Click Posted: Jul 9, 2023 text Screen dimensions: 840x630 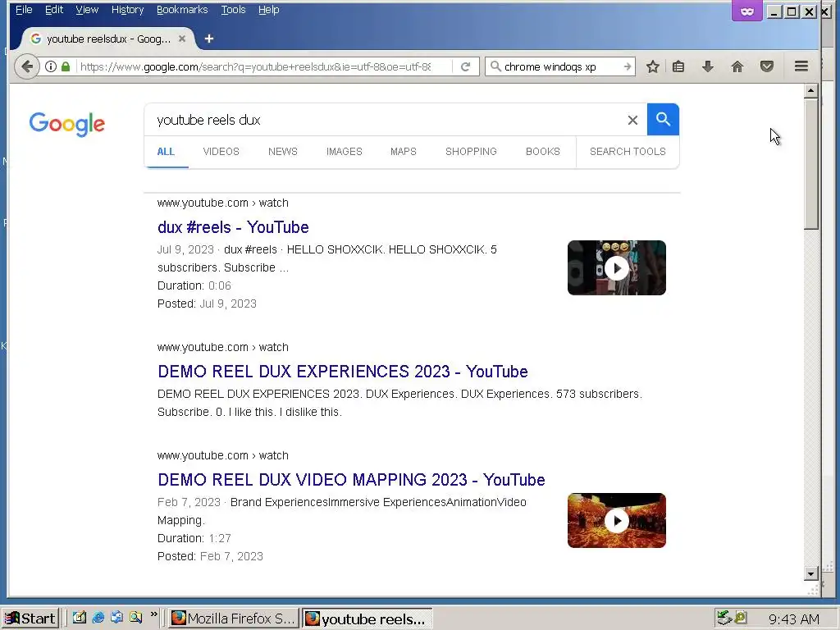click(x=207, y=304)
